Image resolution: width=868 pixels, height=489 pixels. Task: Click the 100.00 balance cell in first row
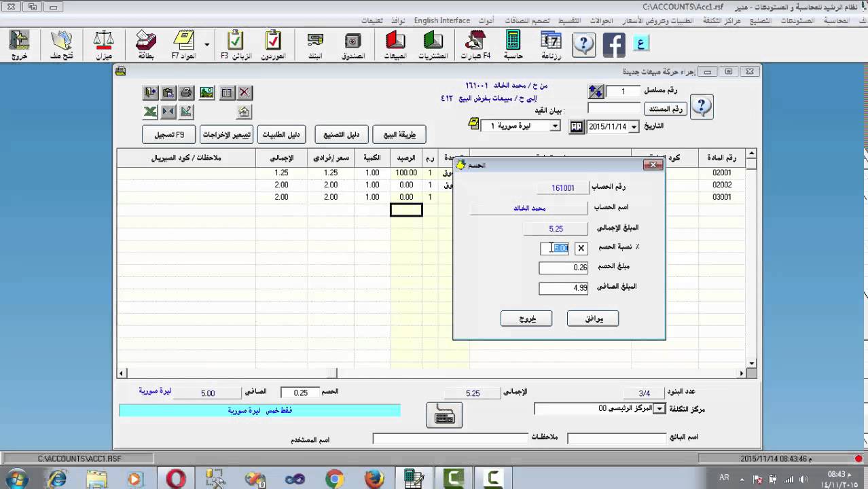tap(407, 173)
